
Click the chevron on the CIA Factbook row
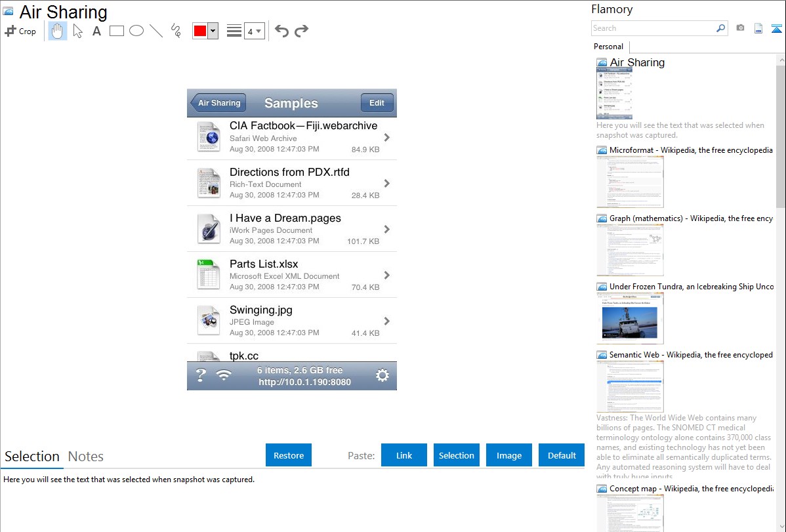pyautogui.click(x=386, y=137)
